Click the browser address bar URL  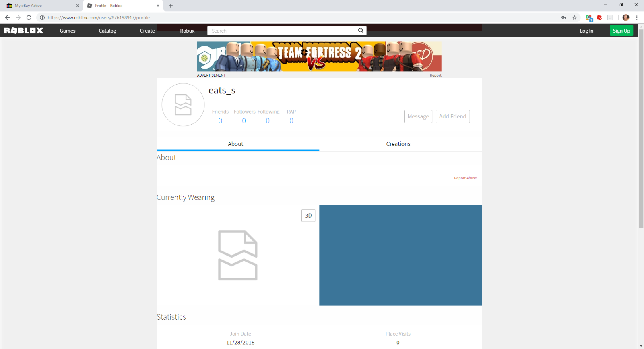[99, 17]
